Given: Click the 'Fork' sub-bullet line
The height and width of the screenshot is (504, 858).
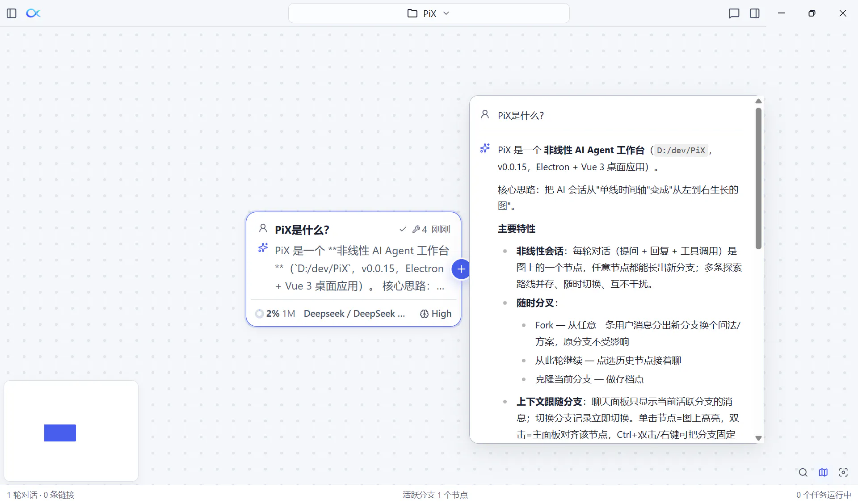Looking at the screenshot, I should click(638, 333).
